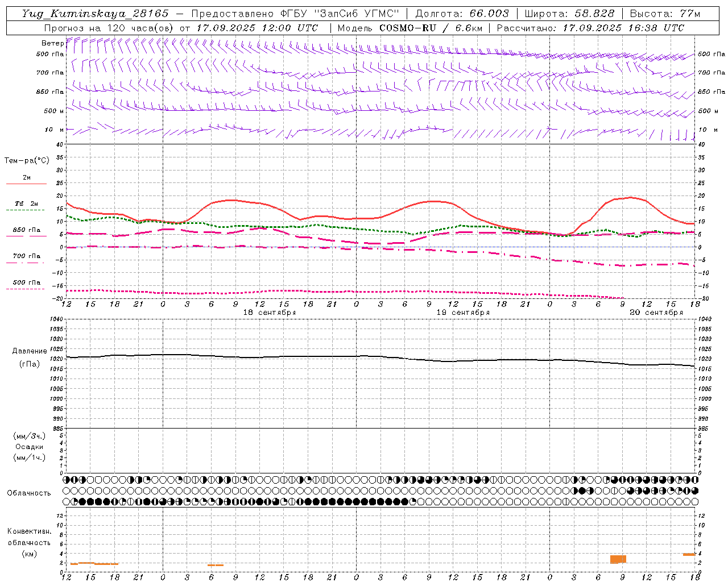Click the 700 гПа temperature legend entry
728x582 pixels.
point(26,256)
